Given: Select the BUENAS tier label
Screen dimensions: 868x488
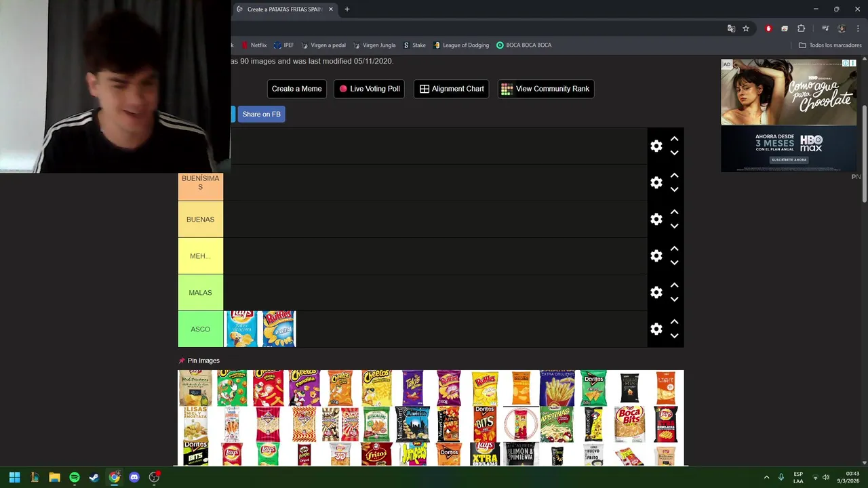Looking at the screenshot, I should pyautogui.click(x=200, y=220).
